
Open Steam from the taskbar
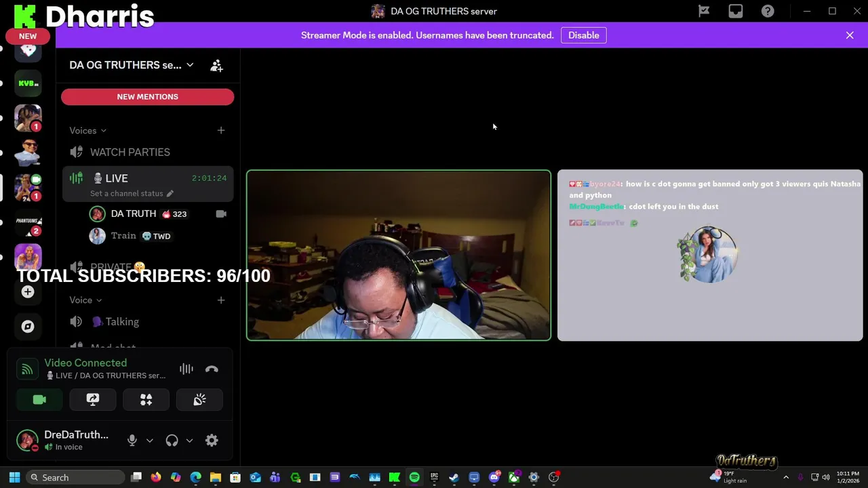(454, 477)
